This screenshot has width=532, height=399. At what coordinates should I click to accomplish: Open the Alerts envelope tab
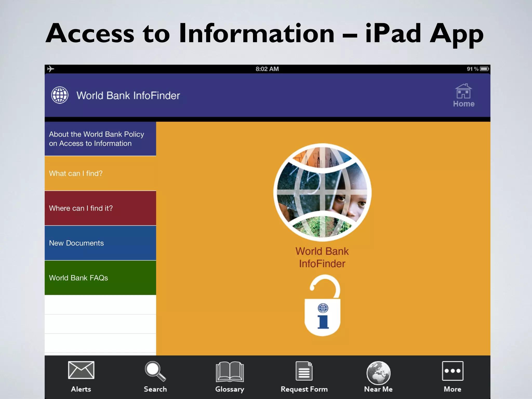pyautogui.click(x=81, y=370)
